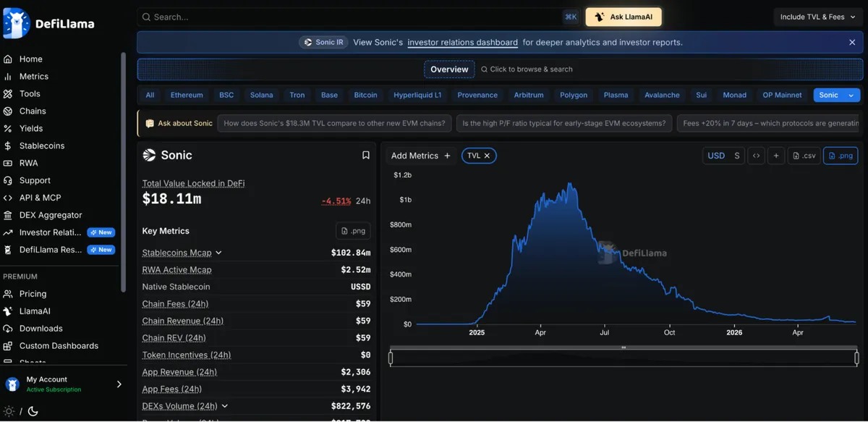Open the Sonic chain dropdown arrow

point(851,96)
